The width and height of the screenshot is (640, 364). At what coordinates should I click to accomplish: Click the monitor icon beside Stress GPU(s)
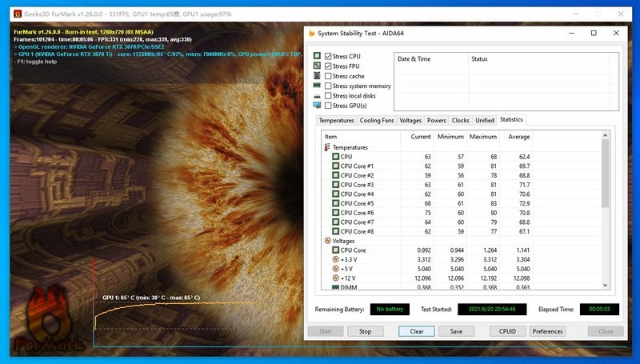(x=317, y=106)
